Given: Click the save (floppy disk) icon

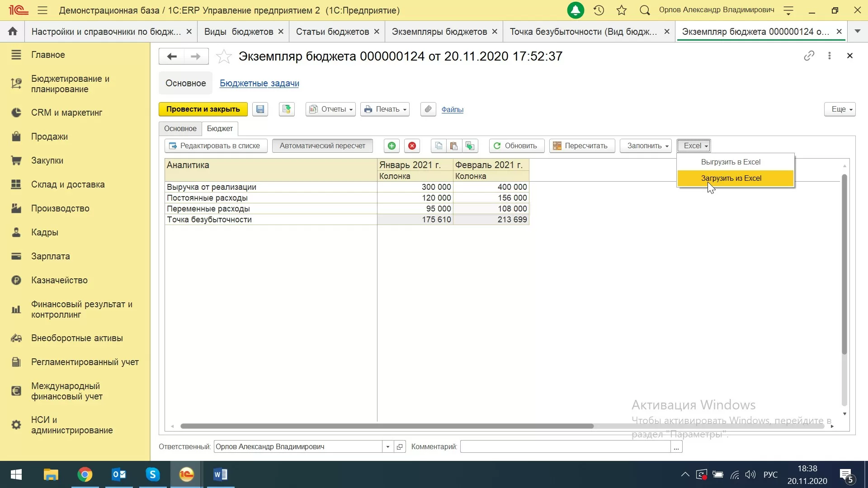Looking at the screenshot, I should (x=260, y=109).
